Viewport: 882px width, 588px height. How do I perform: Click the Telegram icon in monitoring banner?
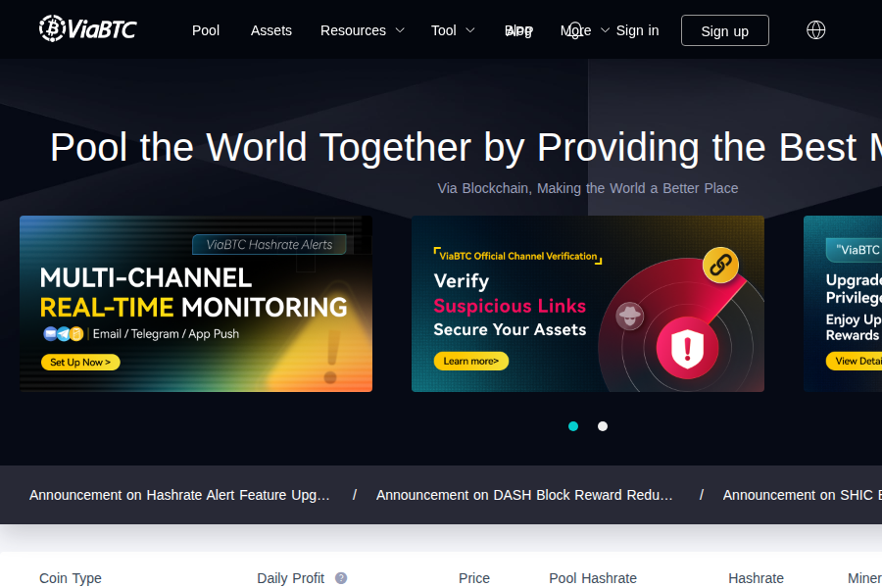(x=64, y=334)
